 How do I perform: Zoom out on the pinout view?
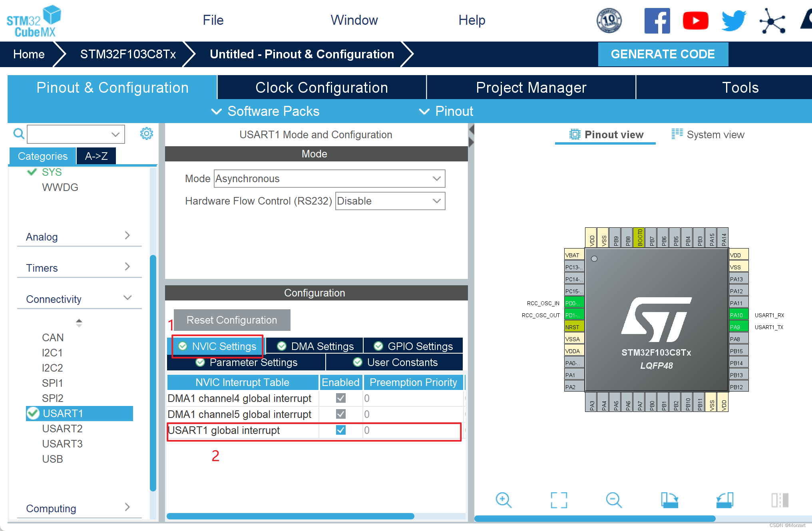[x=614, y=500]
